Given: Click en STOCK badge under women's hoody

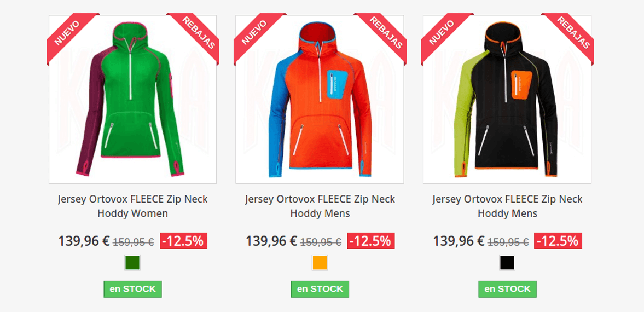Looking at the screenshot, I should tap(132, 289).
